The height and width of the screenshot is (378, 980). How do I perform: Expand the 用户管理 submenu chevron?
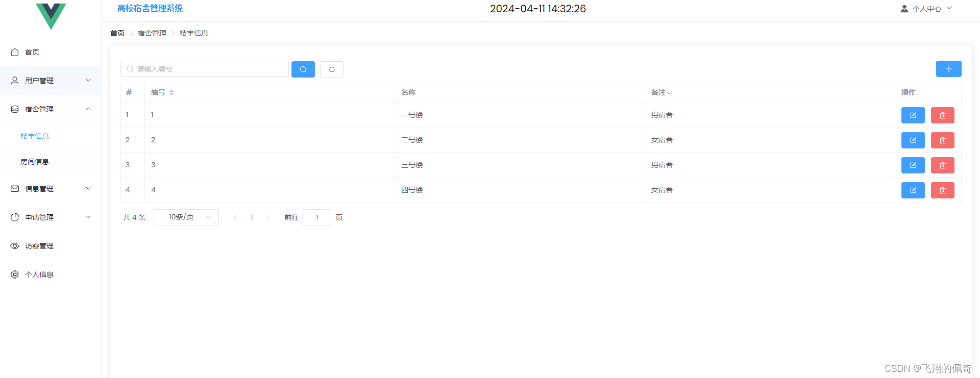point(88,81)
